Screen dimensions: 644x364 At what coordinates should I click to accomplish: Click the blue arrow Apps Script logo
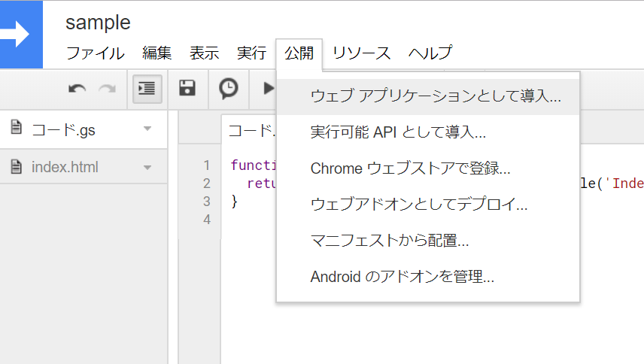click(x=21, y=34)
